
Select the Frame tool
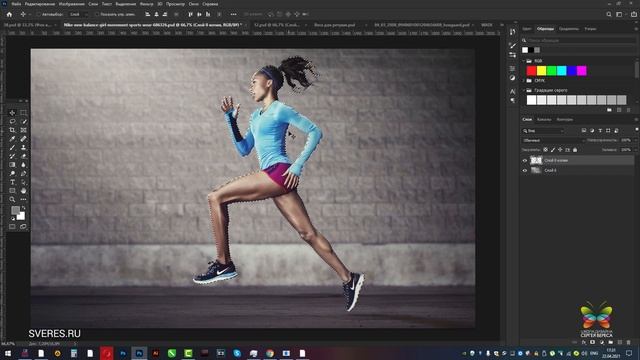tap(23, 130)
